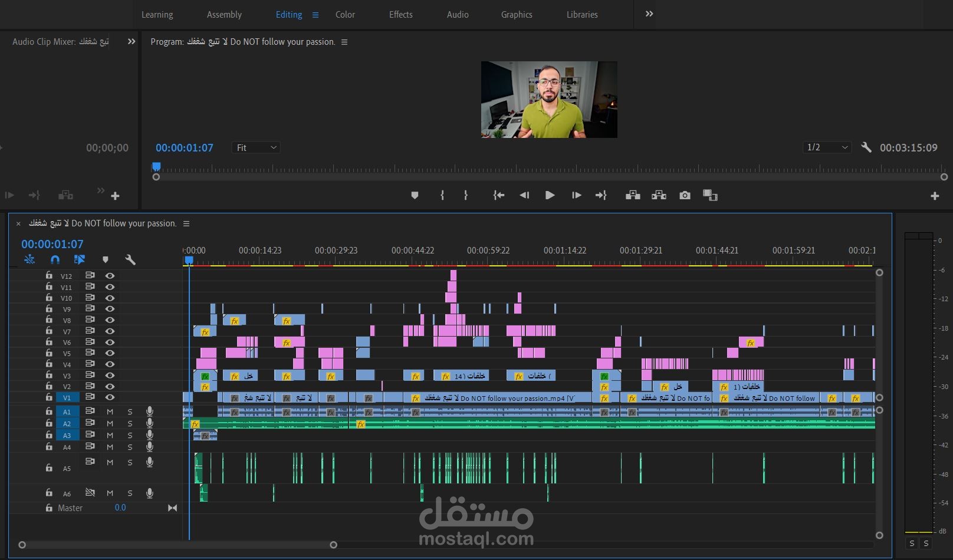Open the Editing workspace menu icon
The image size is (953, 560).
pos(316,15)
